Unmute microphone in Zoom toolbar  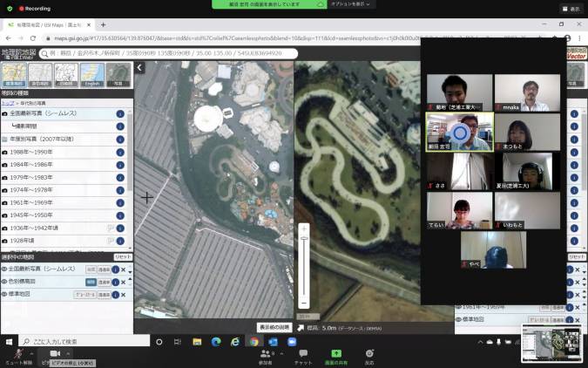(19, 357)
